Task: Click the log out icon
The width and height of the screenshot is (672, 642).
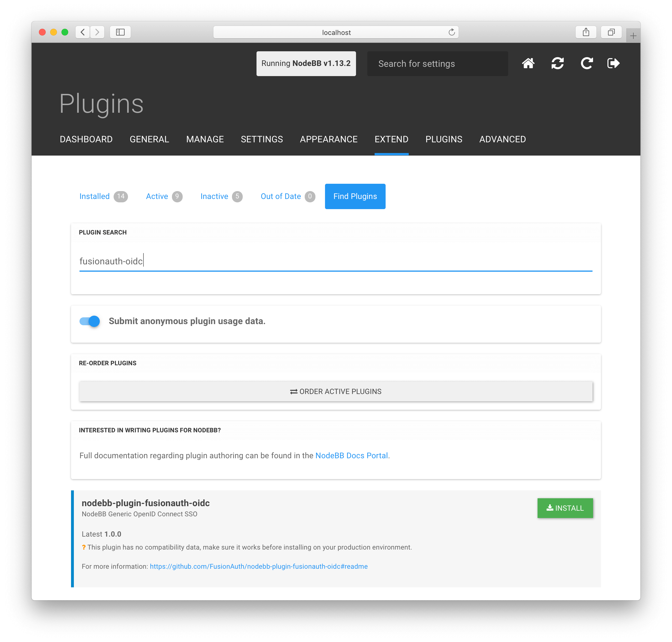Action: pyautogui.click(x=613, y=63)
